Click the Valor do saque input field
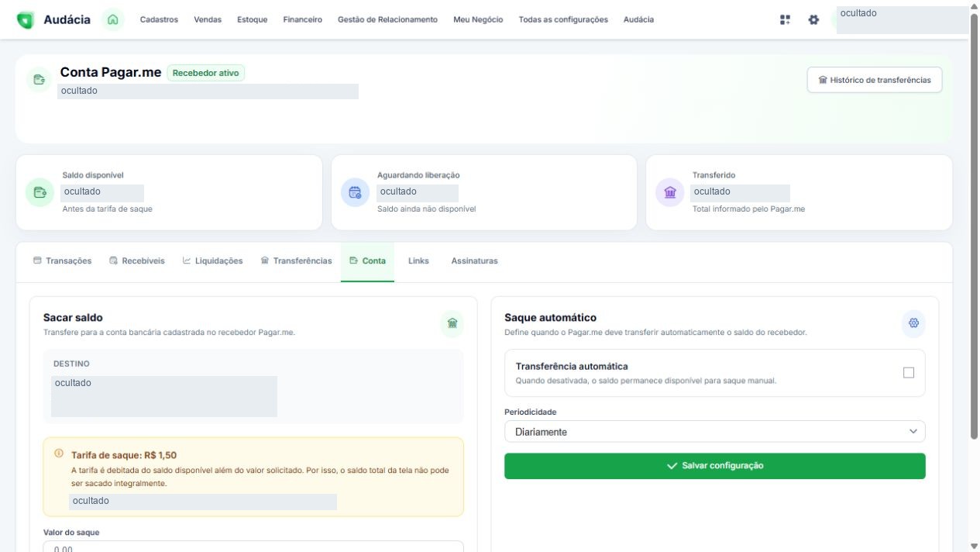This screenshot has height=552, width=980. (253, 547)
